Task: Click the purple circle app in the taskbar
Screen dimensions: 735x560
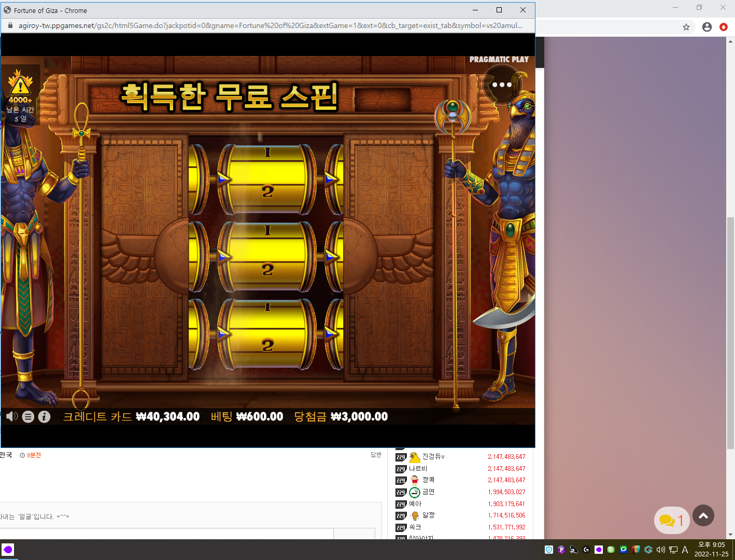Action: click(8, 550)
